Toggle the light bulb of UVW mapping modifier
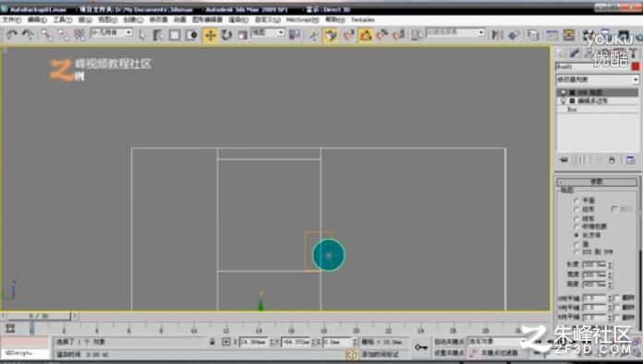The width and height of the screenshot is (643, 364). click(563, 92)
